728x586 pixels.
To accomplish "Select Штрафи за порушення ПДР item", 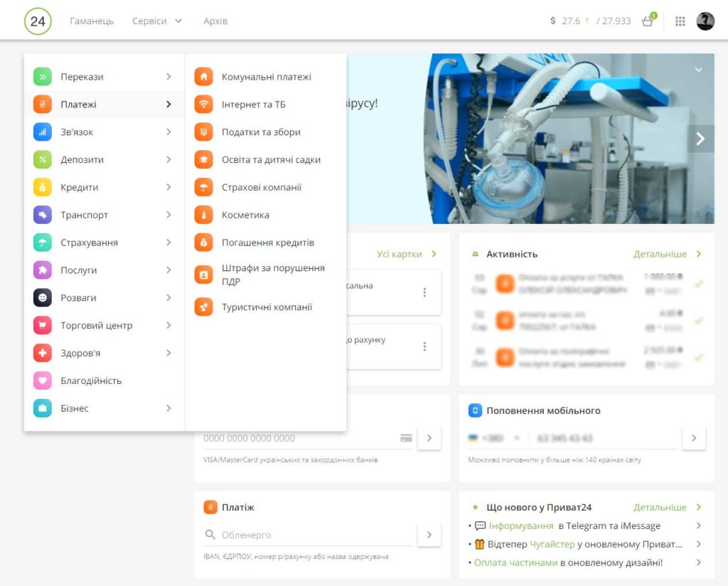I will [273, 275].
